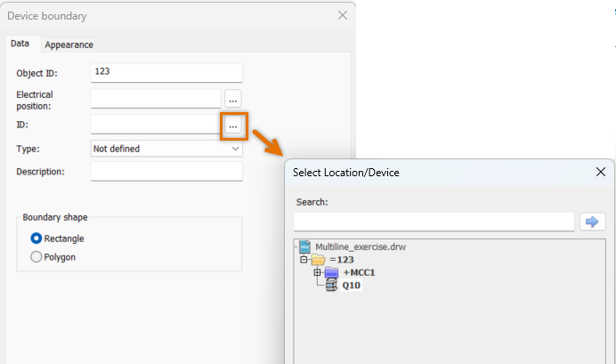Click the blue search arrow button
Viewport: 616px width, 364px height.
[593, 222]
